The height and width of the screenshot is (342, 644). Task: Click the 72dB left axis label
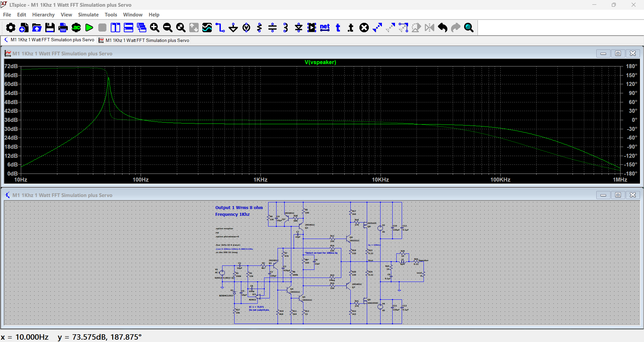11,66
